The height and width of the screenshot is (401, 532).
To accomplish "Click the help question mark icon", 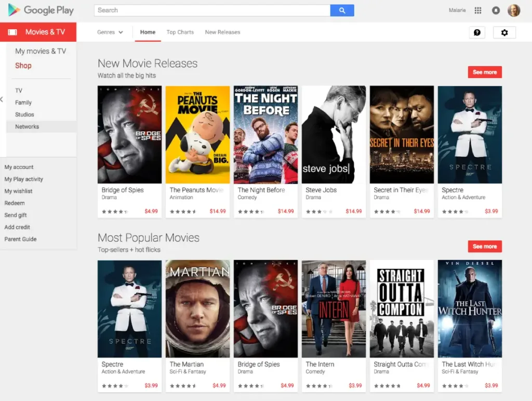I will coord(477,33).
